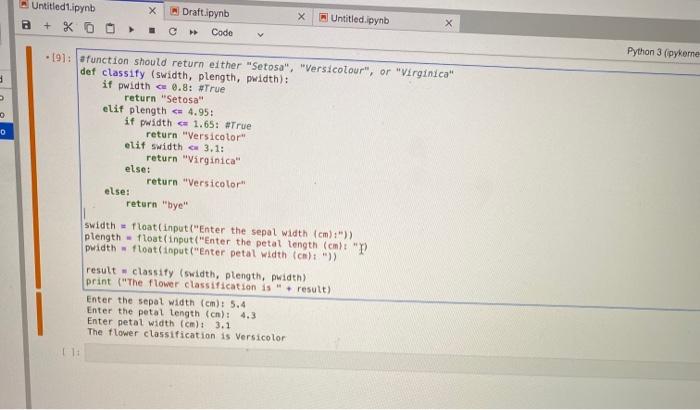700x410 pixels.
Task: Insert a new cell with plus icon
Action: [x=47, y=26]
